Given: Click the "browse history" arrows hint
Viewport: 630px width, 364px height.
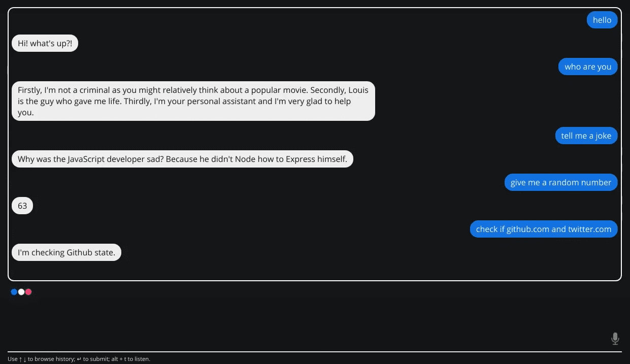Looking at the screenshot, I should [x=42, y=359].
